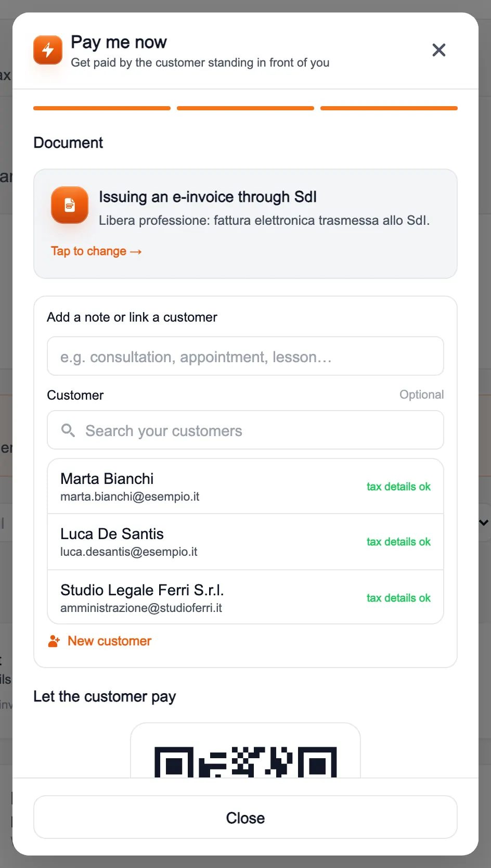Viewport: 491px width, 868px height.
Task: Click the orange lightning bolt icon
Action: point(48,50)
